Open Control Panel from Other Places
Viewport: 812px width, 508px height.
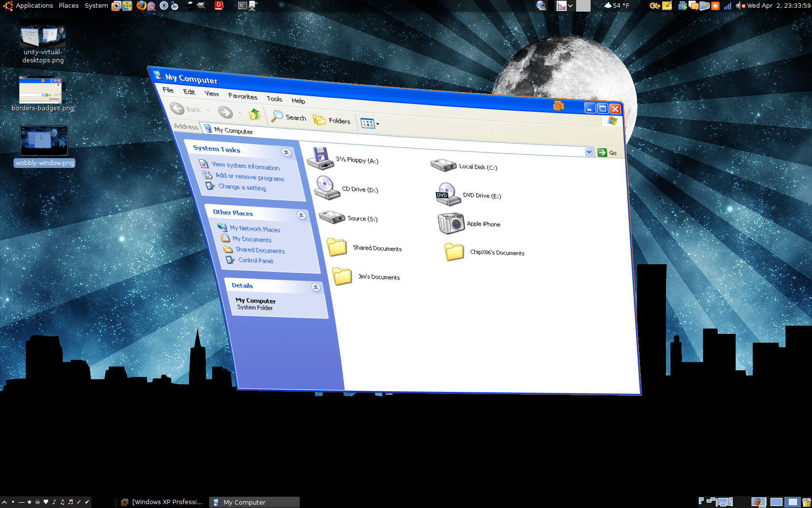[x=255, y=260]
